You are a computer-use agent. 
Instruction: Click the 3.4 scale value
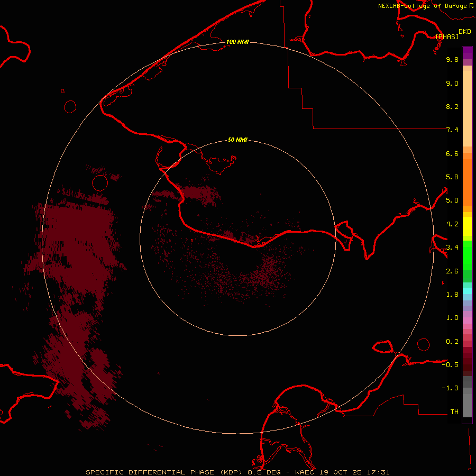coord(452,248)
